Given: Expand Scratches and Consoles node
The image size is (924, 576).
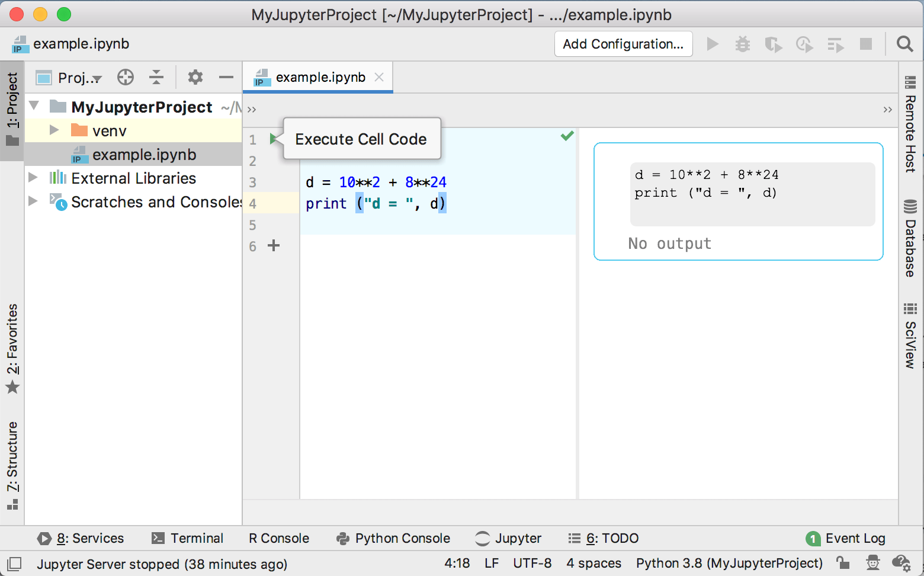Looking at the screenshot, I should point(33,201).
